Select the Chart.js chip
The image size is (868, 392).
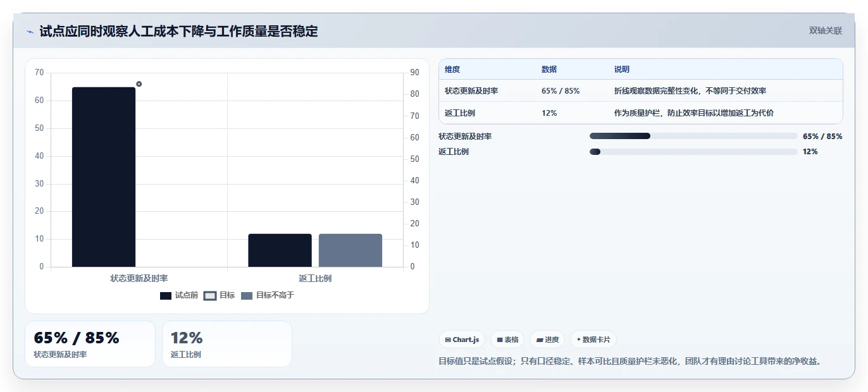[x=462, y=340]
